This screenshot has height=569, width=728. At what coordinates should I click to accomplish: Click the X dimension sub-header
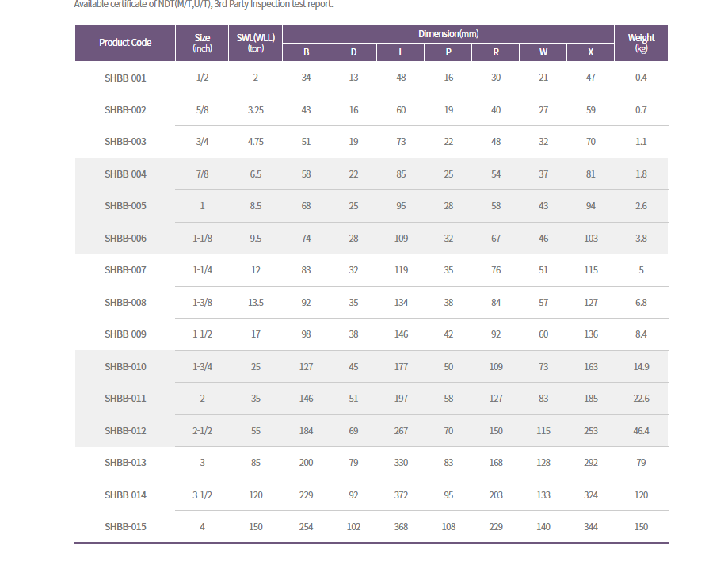coord(591,52)
